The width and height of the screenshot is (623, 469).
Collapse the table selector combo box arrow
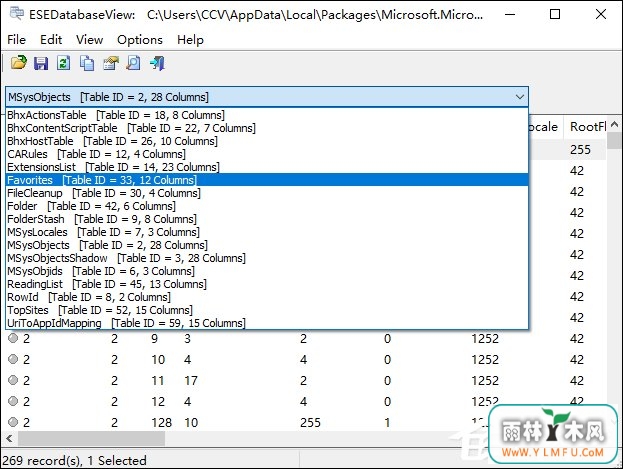519,97
